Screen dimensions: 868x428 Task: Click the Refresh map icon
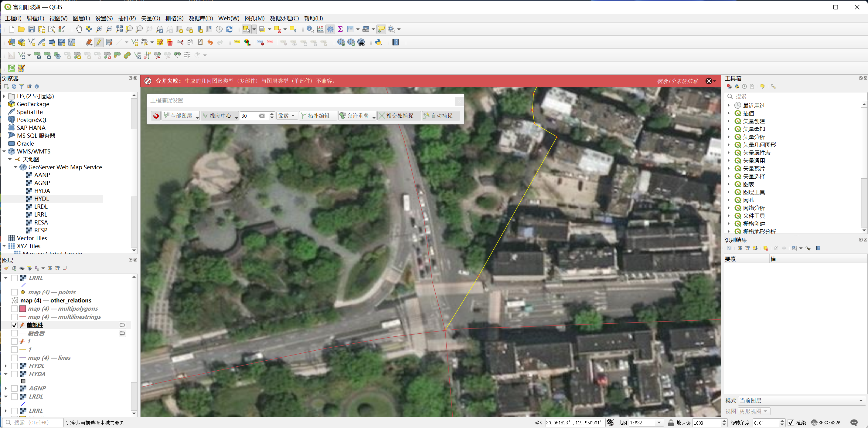click(x=229, y=29)
